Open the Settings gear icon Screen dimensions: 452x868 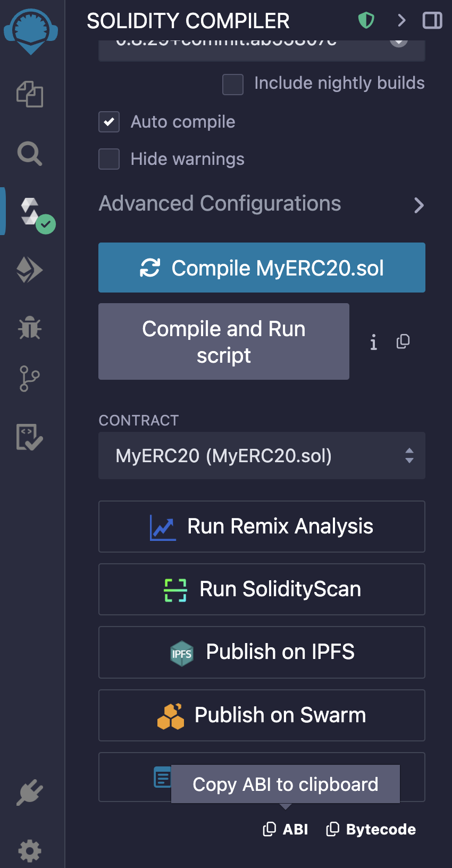point(30,850)
